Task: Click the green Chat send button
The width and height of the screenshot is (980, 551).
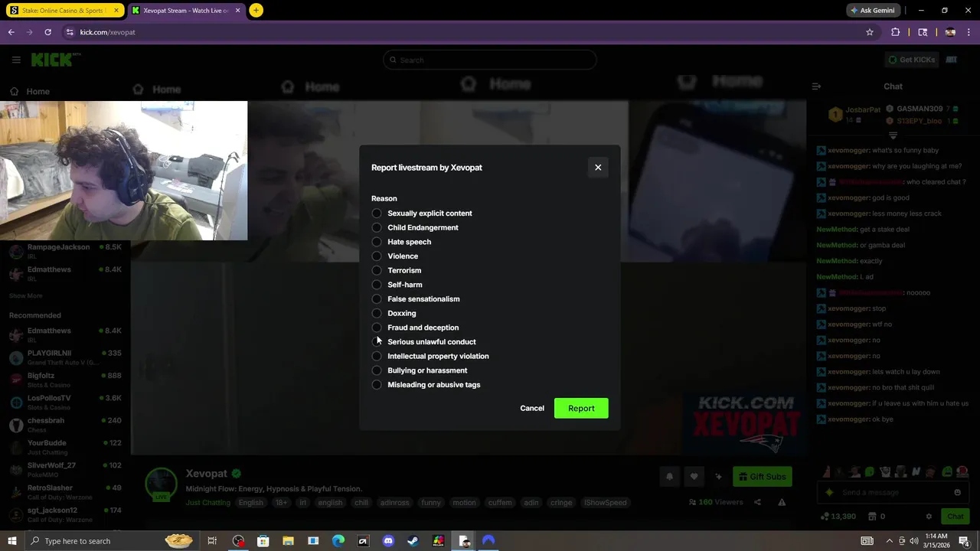Action: pos(955,517)
